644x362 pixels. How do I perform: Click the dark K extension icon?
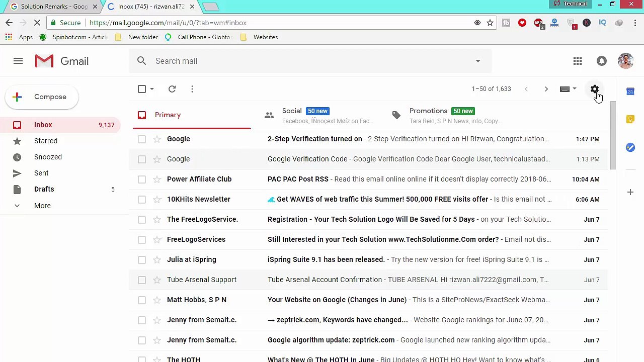[587, 23]
